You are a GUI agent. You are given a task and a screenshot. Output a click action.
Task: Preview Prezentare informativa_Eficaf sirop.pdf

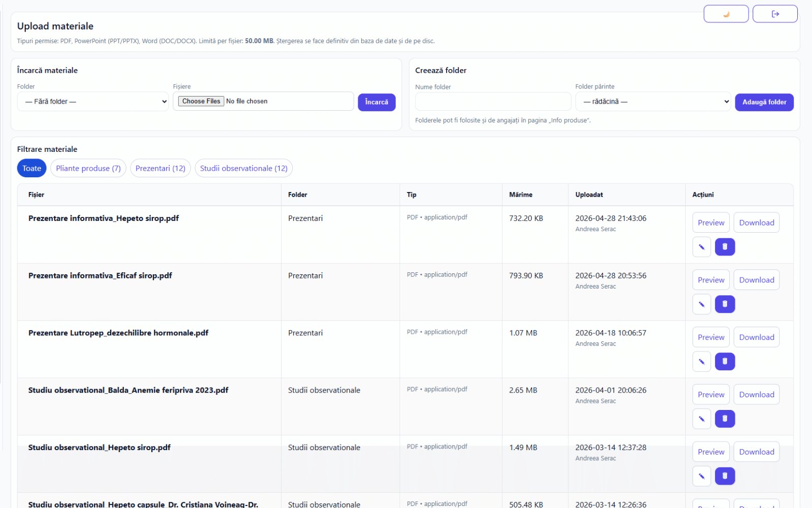point(711,280)
